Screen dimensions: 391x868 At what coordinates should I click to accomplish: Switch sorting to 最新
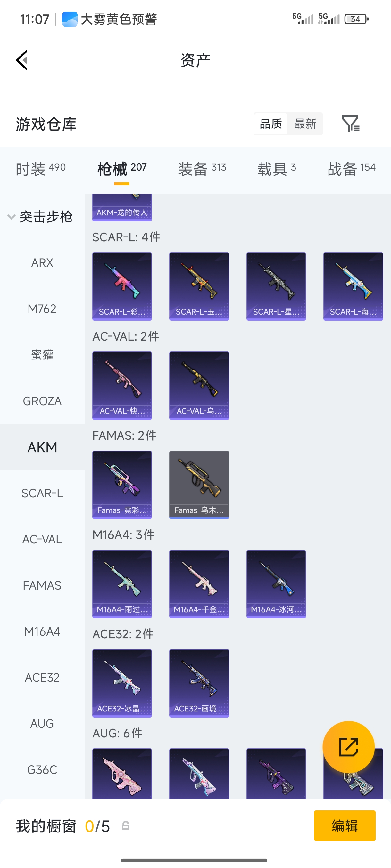click(305, 124)
